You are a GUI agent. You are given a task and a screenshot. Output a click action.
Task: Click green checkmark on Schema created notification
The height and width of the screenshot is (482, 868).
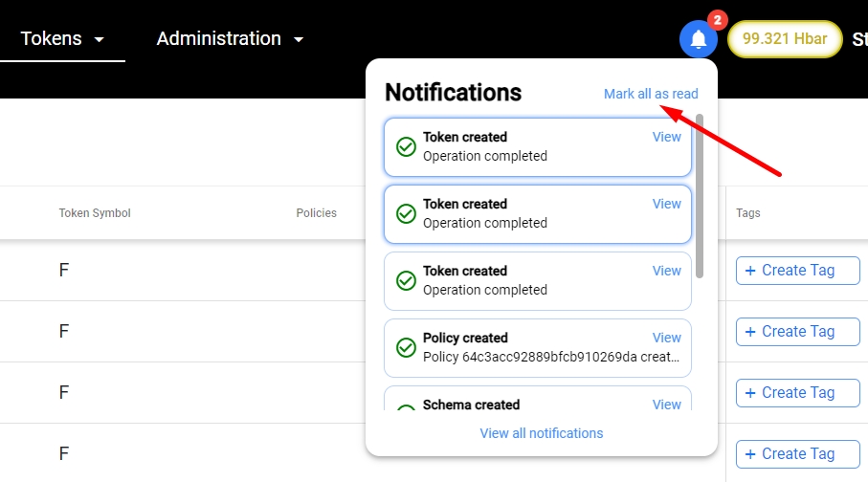point(406,406)
